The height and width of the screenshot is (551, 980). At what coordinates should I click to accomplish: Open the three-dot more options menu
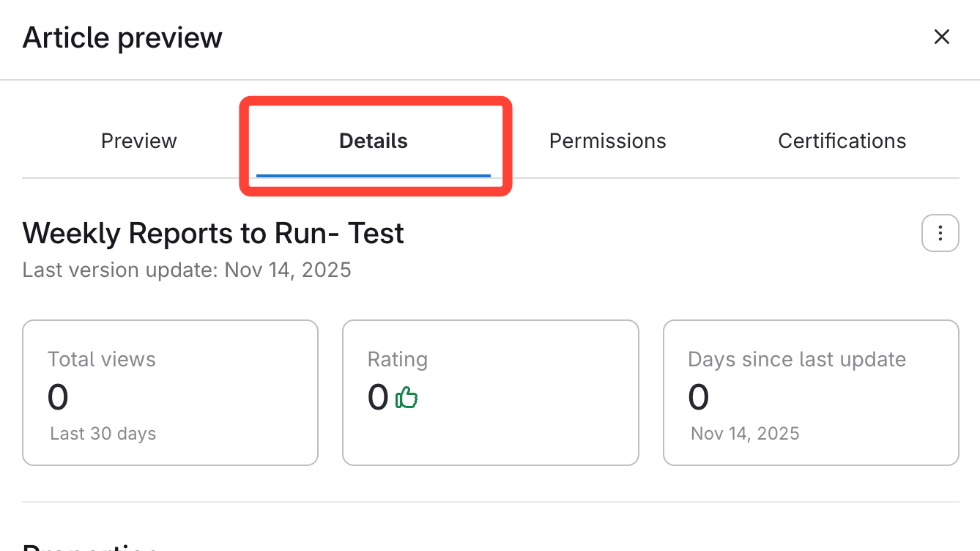[x=940, y=233]
